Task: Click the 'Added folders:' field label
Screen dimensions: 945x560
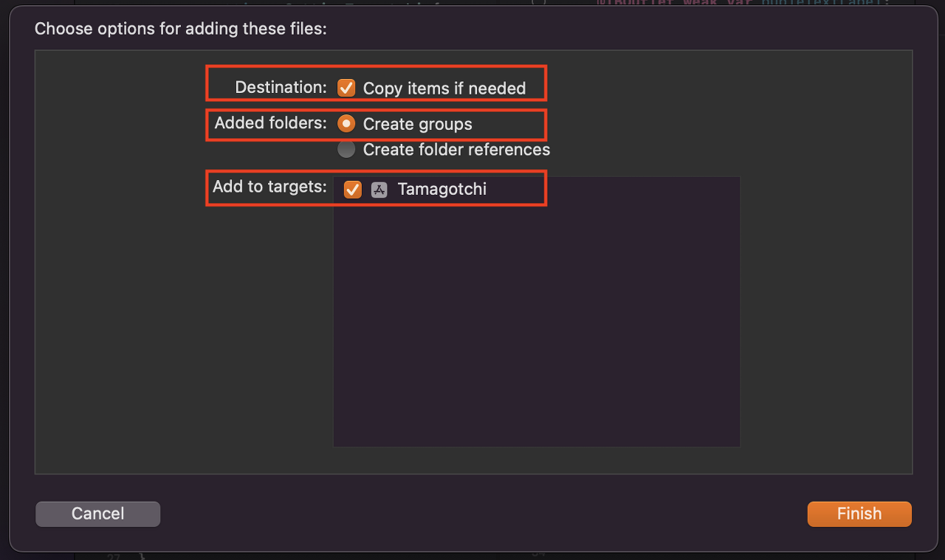Action: [x=270, y=122]
